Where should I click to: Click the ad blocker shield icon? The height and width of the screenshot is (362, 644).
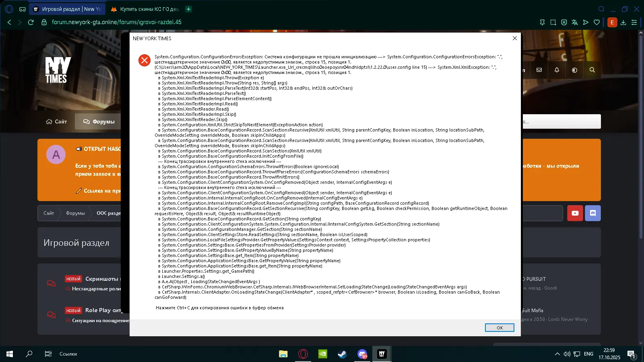coord(564,23)
